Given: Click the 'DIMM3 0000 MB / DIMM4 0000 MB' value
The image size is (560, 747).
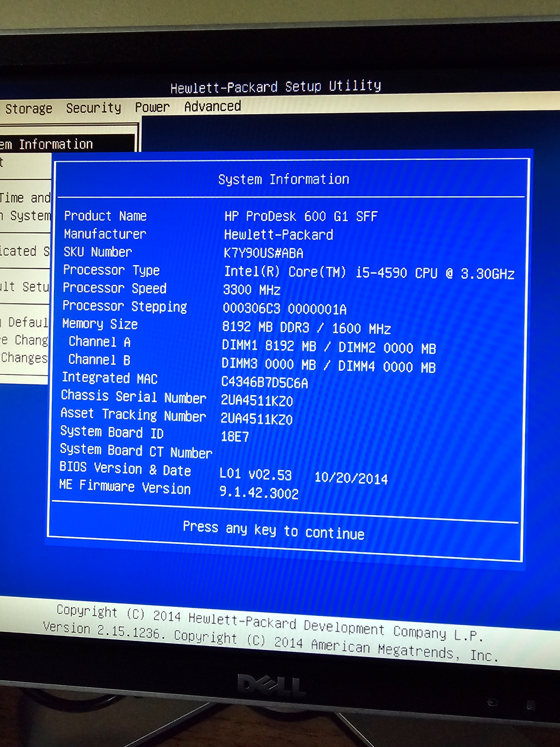Looking at the screenshot, I should (x=329, y=365).
